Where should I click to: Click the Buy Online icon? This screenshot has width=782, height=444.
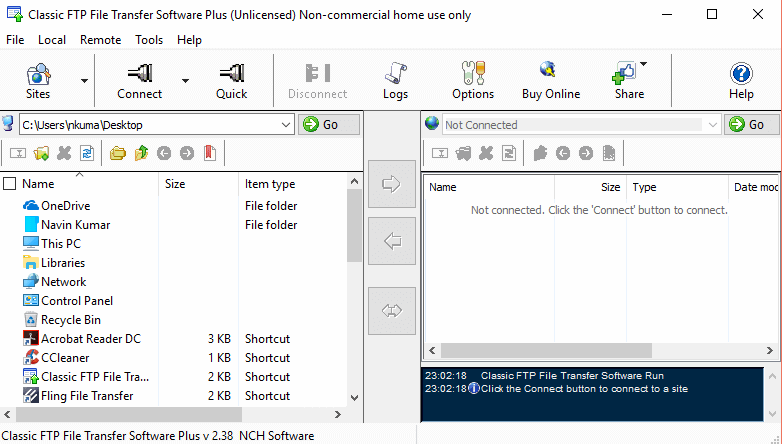(x=548, y=70)
